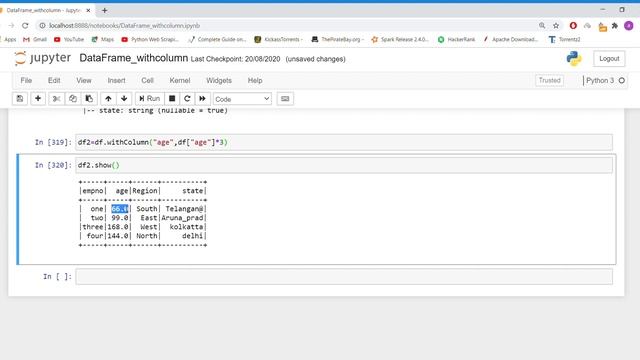640x360 pixels.
Task: Open the View menu
Action: click(x=84, y=80)
